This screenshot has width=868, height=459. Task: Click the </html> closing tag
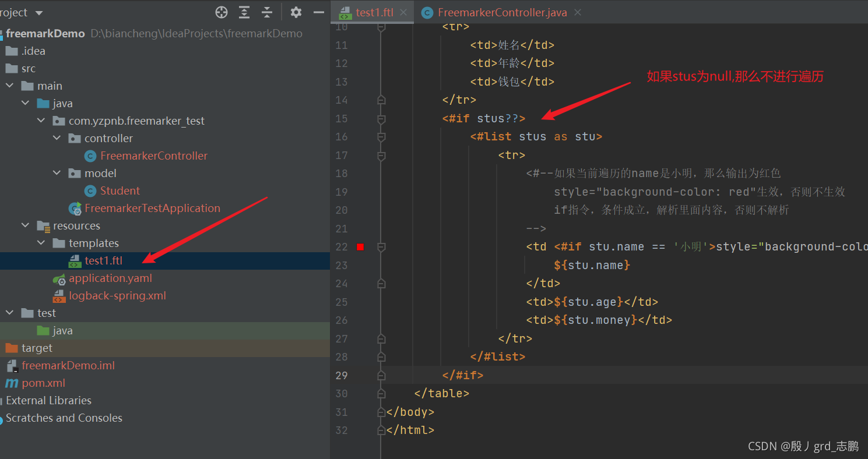point(410,430)
